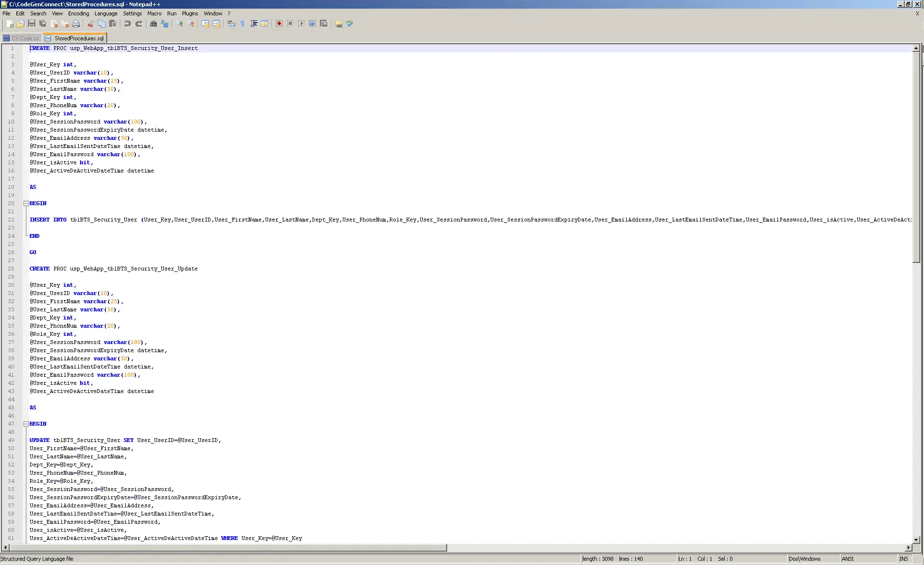Click the Paste icon in toolbar
Screen dimensions: 924x565
point(112,24)
